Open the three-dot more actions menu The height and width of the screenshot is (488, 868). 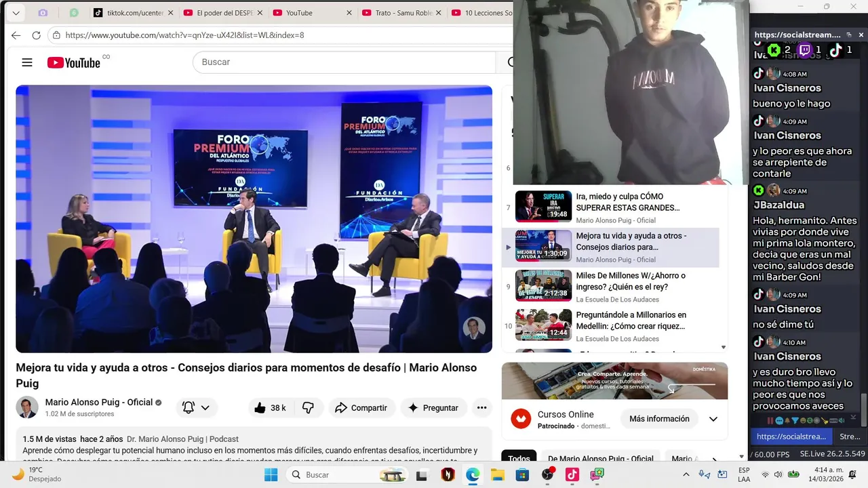point(481,408)
